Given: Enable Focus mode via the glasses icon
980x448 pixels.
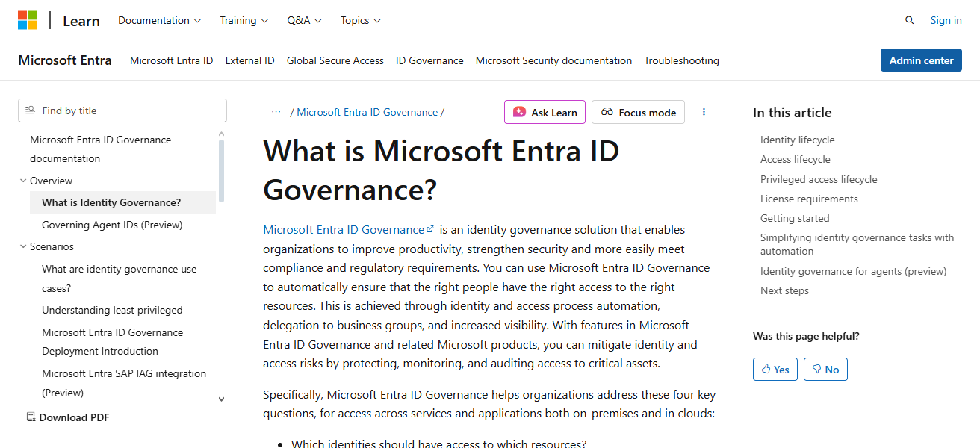Looking at the screenshot, I should point(610,112).
